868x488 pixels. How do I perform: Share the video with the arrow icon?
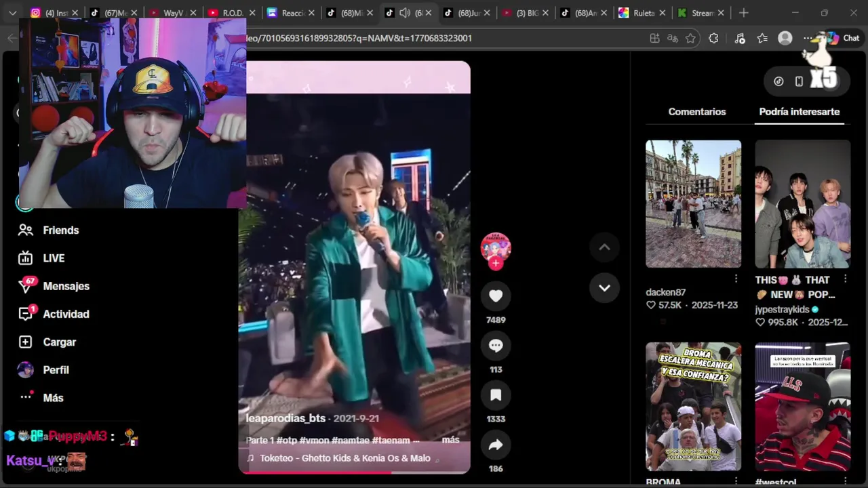click(x=496, y=445)
